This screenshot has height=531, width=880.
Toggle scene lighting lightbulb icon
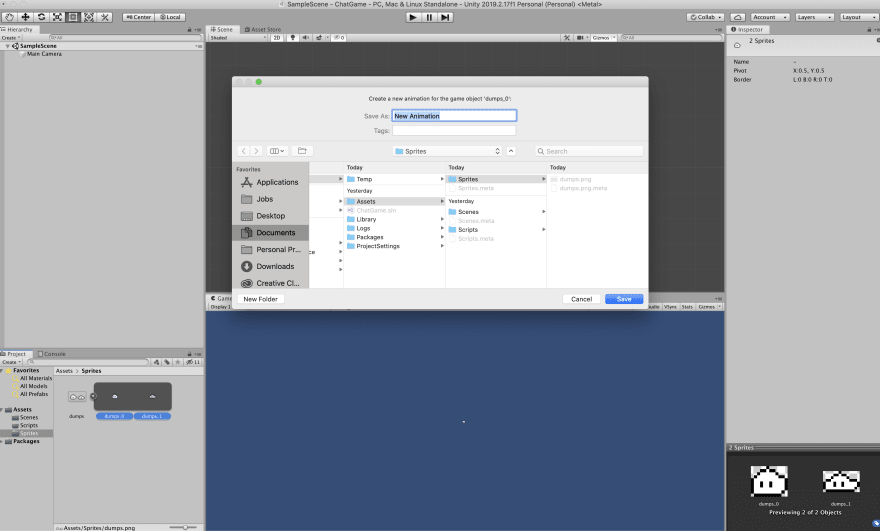click(292, 38)
